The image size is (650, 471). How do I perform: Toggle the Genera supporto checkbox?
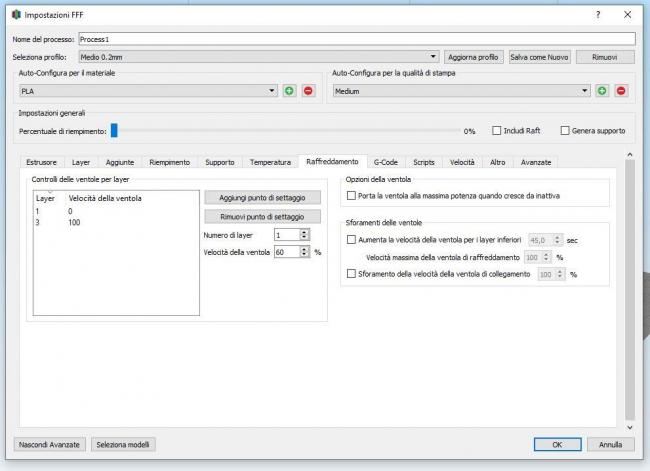[565, 131]
